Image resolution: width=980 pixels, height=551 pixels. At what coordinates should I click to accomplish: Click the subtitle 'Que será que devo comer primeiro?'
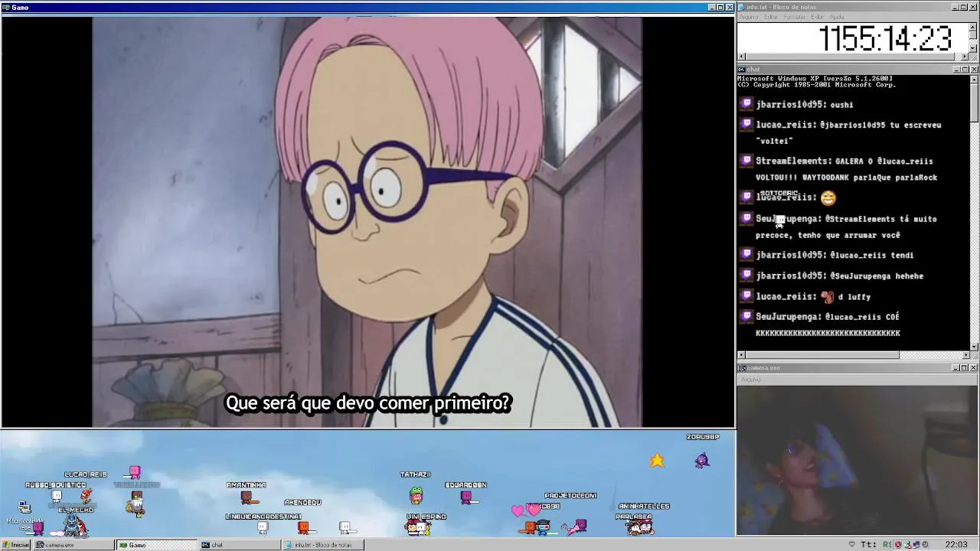click(367, 403)
